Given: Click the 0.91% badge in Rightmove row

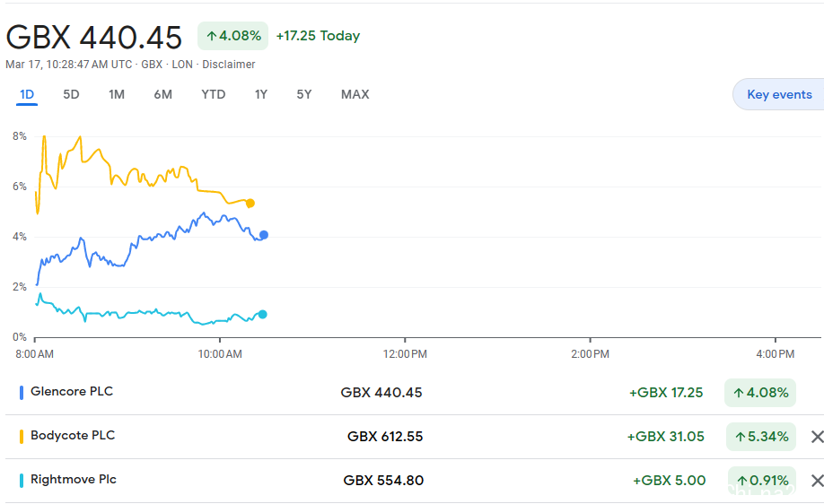Looking at the screenshot, I should pyautogui.click(x=762, y=481).
